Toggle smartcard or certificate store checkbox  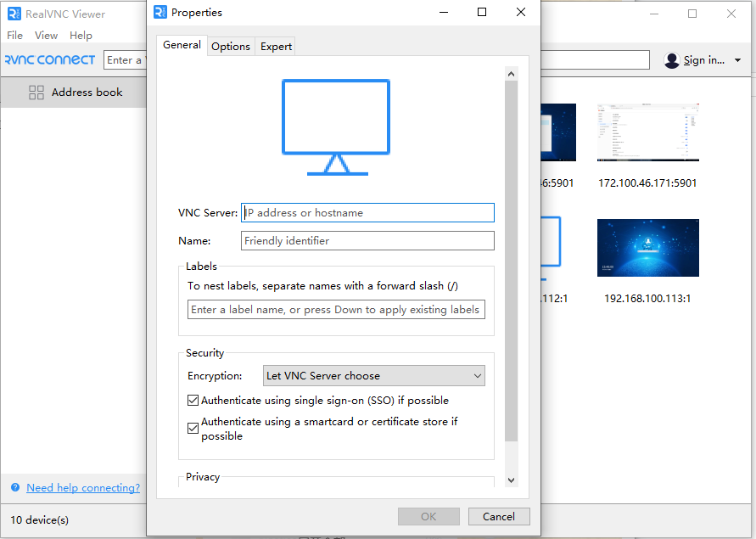tap(193, 429)
